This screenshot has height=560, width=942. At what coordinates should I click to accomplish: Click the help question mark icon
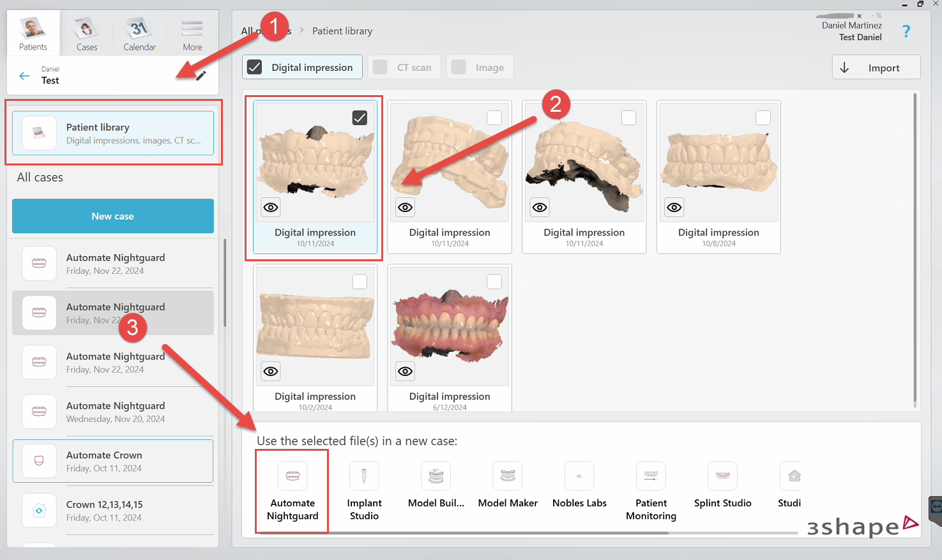point(906,30)
